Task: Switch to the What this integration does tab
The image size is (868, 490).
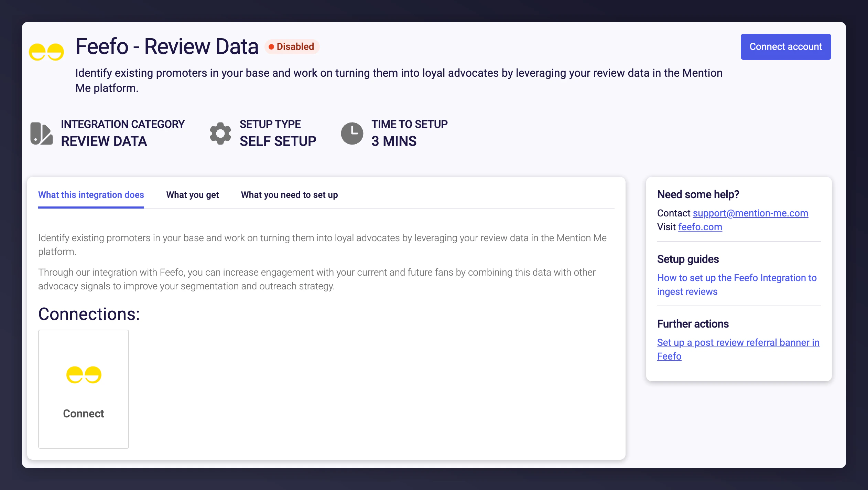Action: tap(91, 195)
